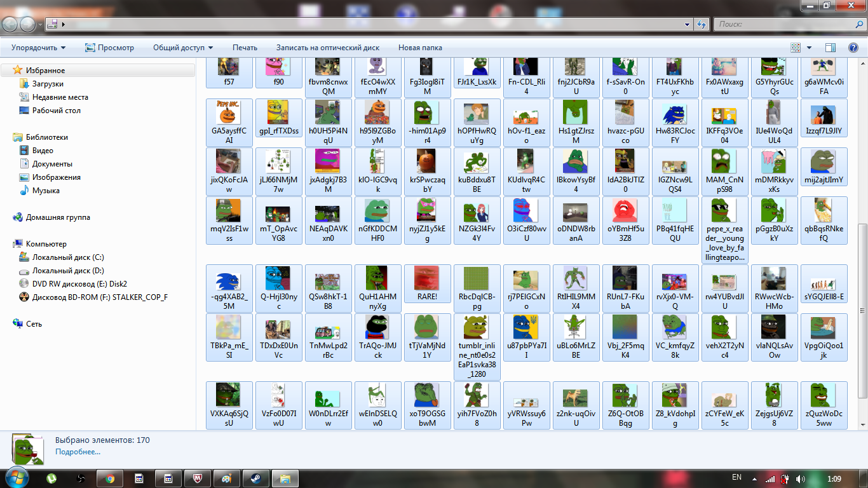Select the GA5aysffCAI thumbnail
Screen dimensions: 868x488
(x=229, y=122)
